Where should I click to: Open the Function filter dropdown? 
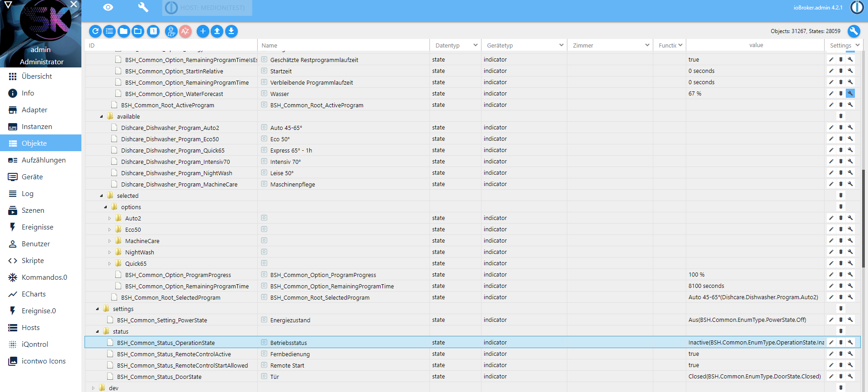[670, 45]
